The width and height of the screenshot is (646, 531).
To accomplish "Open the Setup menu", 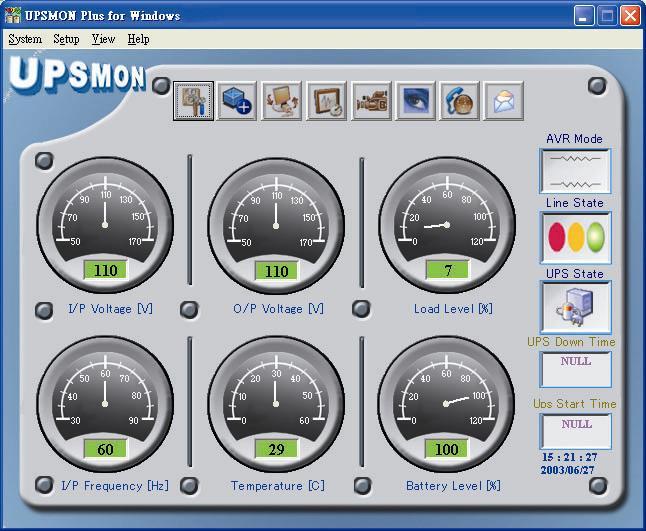I will pyautogui.click(x=66, y=39).
